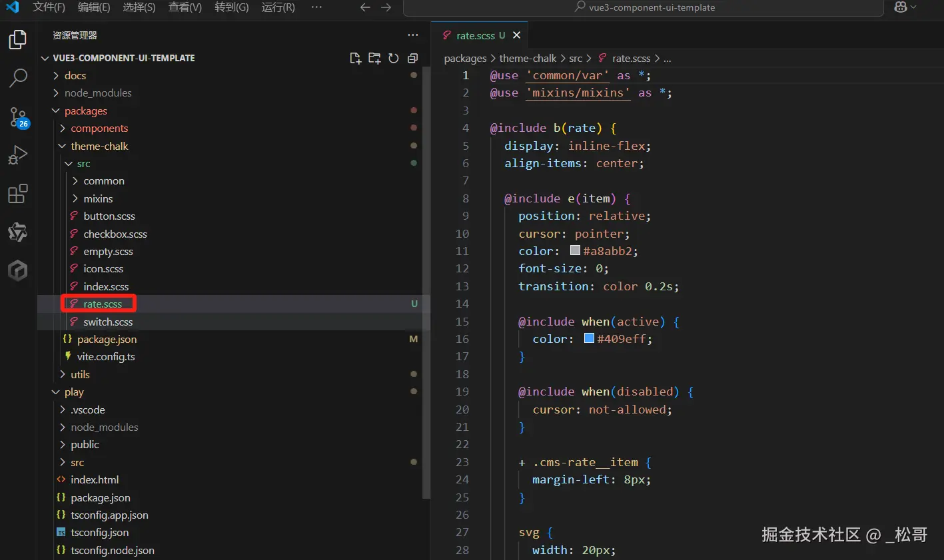
Task: Open the 文件(F) menu
Action: pyautogui.click(x=49, y=7)
